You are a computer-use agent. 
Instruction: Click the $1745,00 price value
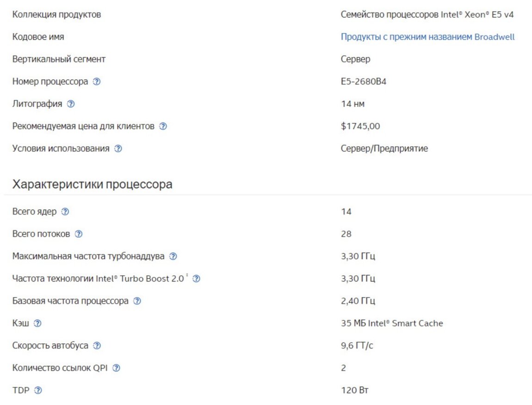coord(360,126)
